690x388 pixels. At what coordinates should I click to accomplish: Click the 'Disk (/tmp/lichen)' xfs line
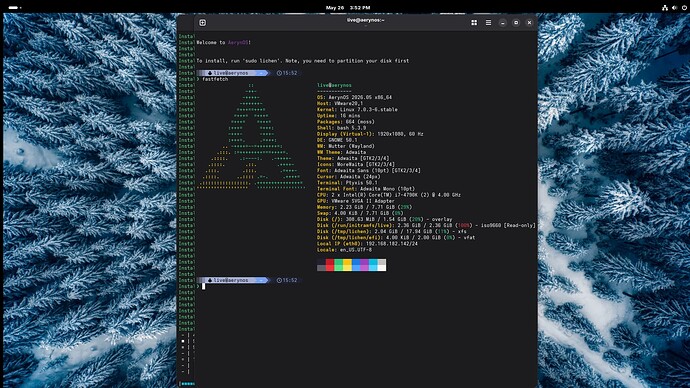[x=392, y=231]
